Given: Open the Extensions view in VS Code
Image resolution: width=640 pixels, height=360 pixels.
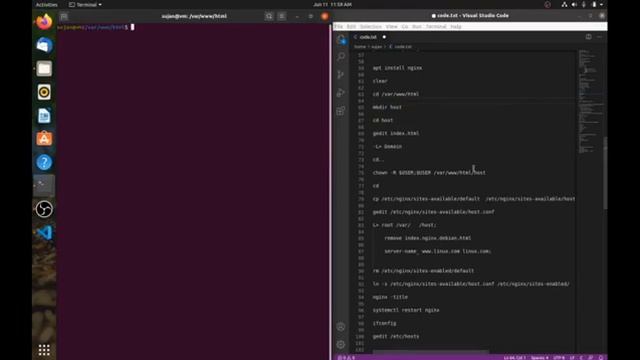Looking at the screenshot, I should click(341, 111).
